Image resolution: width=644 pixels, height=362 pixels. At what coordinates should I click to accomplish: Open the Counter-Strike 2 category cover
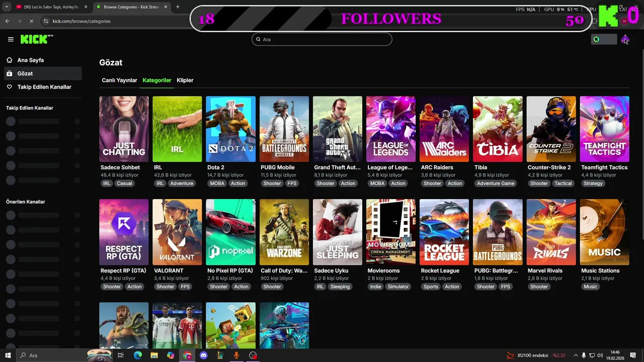point(551,129)
